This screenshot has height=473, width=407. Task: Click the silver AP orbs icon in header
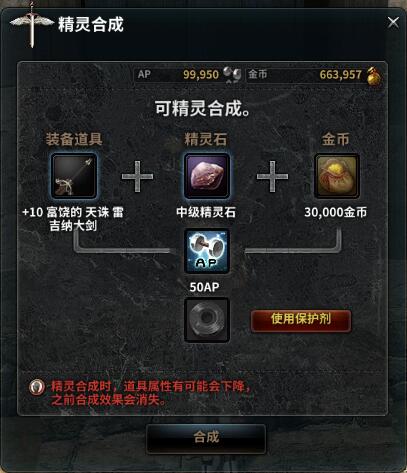[232, 74]
